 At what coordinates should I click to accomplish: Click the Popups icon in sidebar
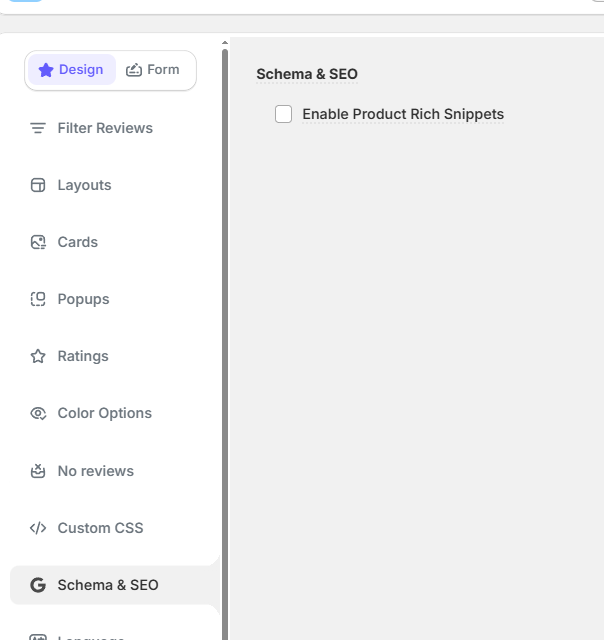[x=38, y=299]
